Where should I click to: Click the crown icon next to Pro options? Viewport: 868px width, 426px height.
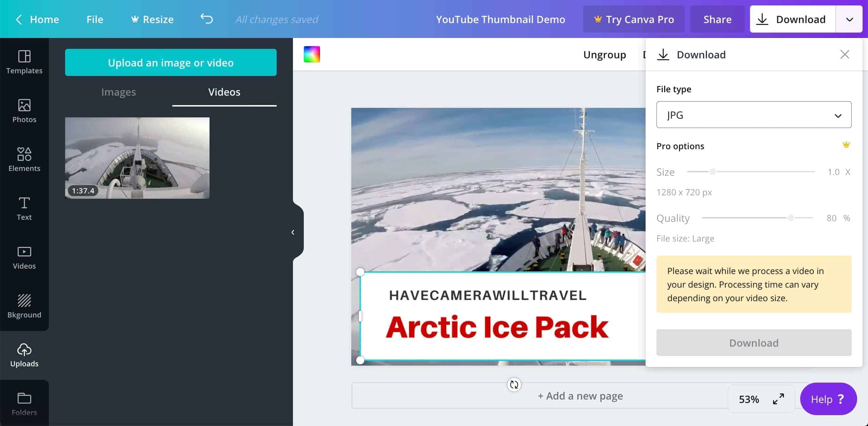(846, 144)
